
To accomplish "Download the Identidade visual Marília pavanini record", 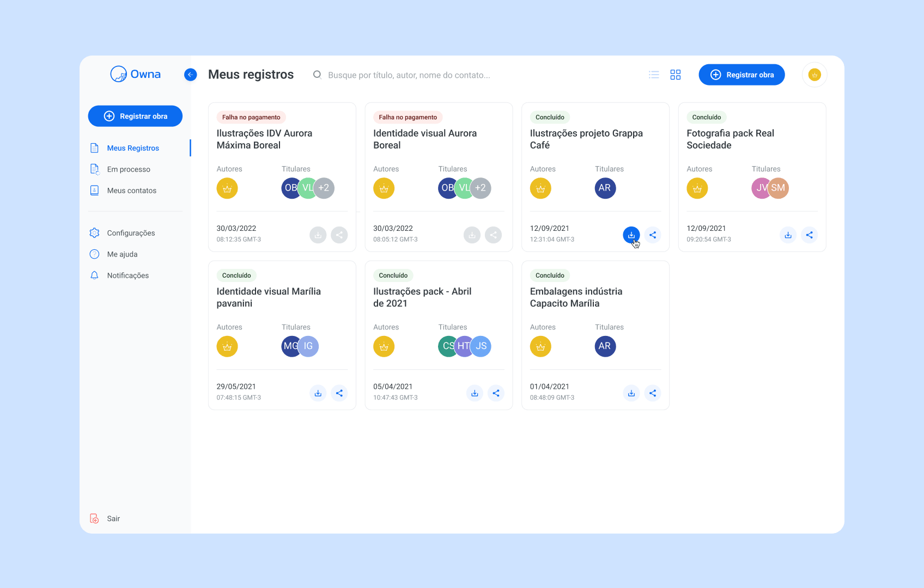I will (318, 393).
